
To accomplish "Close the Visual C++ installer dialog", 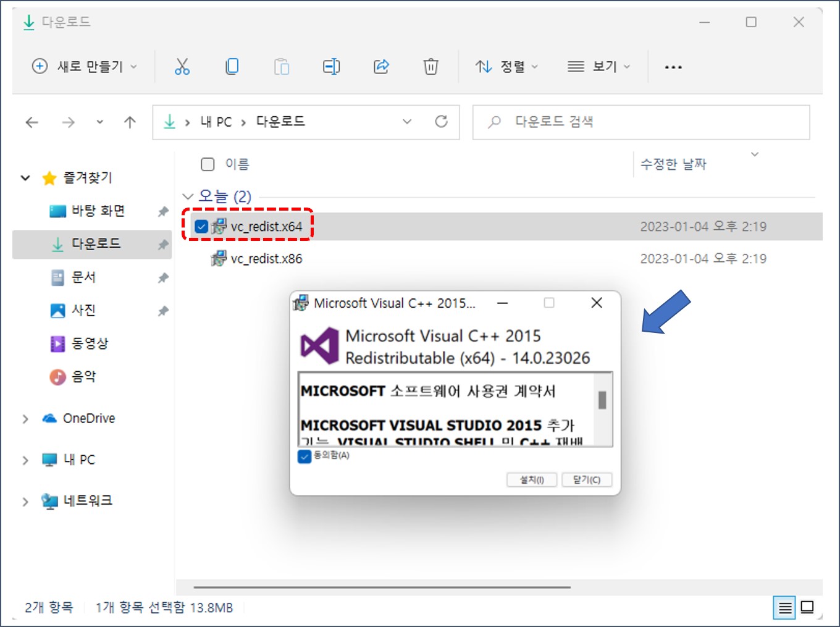I will [x=597, y=303].
